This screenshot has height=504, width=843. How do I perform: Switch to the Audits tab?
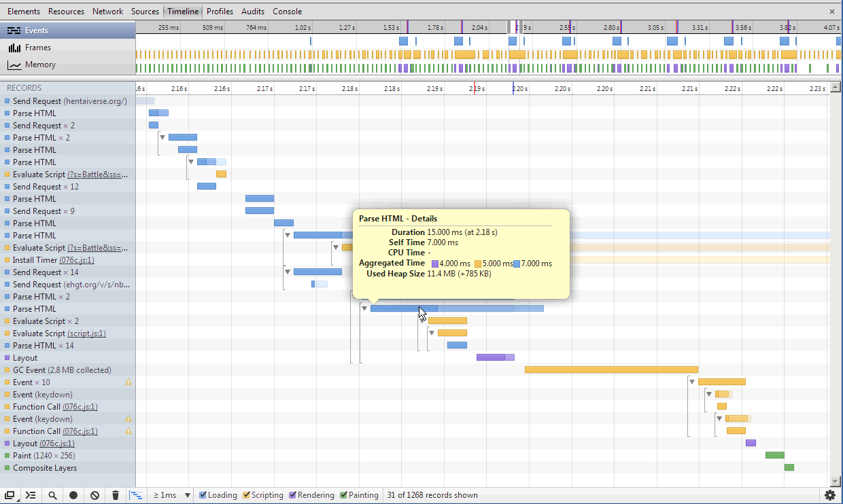(253, 12)
